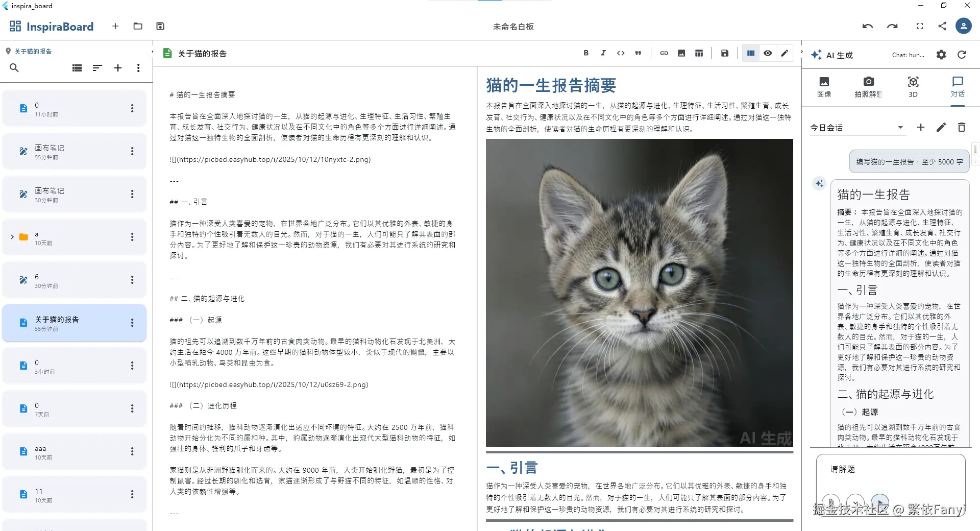Open search in the notes sidebar
This screenshot has height=531, width=980.
click(14, 68)
